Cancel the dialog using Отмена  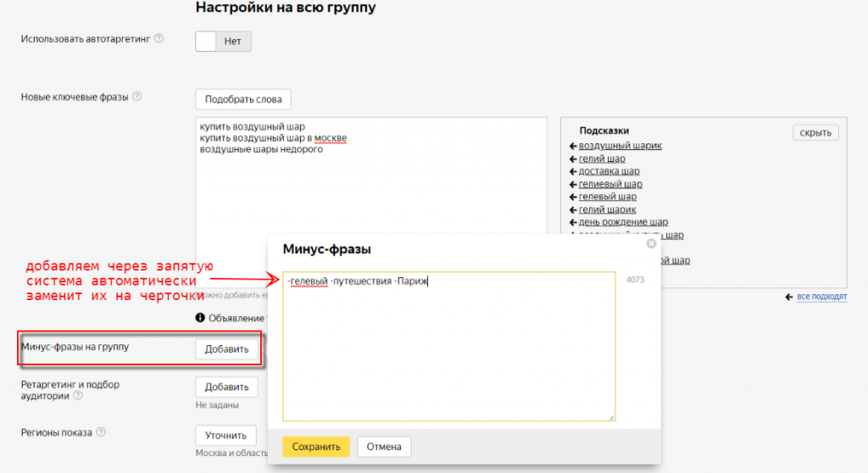click(x=384, y=447)
